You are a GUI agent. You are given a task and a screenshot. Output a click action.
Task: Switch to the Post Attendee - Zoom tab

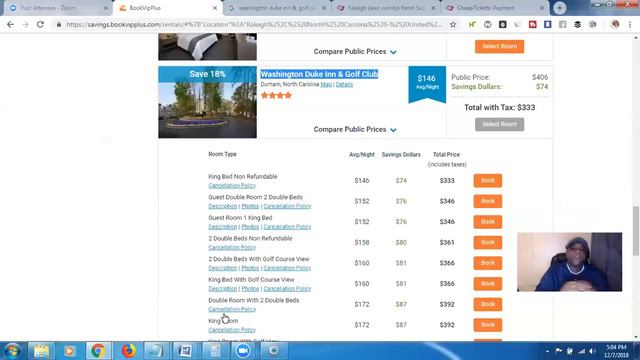coord(57,8)
